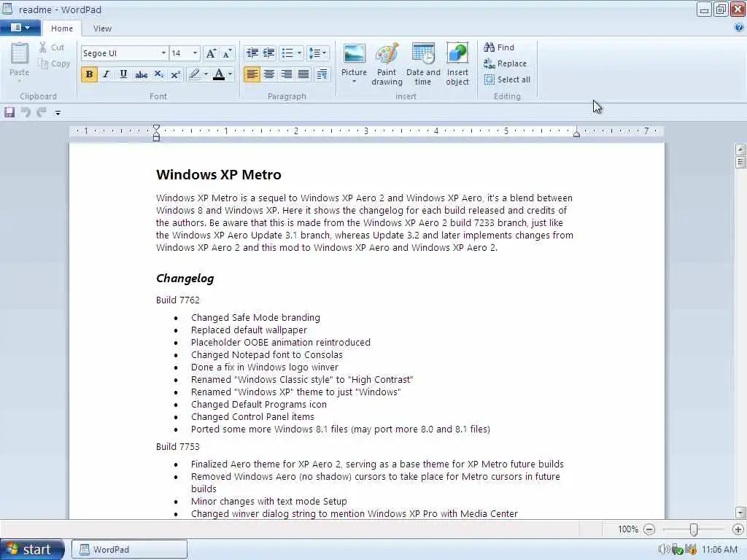747x560 pixels.
Task: Click Replace in the Editing group
Action: pyautogui.click(x=505, y=63)
